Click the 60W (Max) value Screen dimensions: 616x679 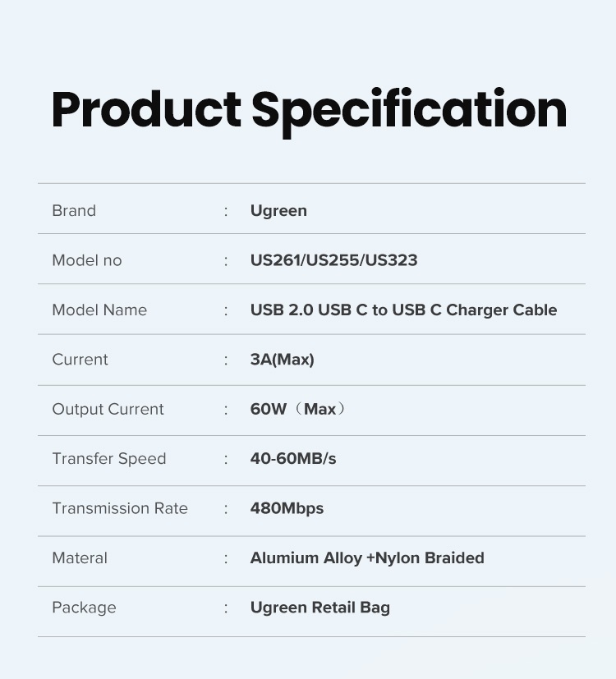[x=298, y=410]
